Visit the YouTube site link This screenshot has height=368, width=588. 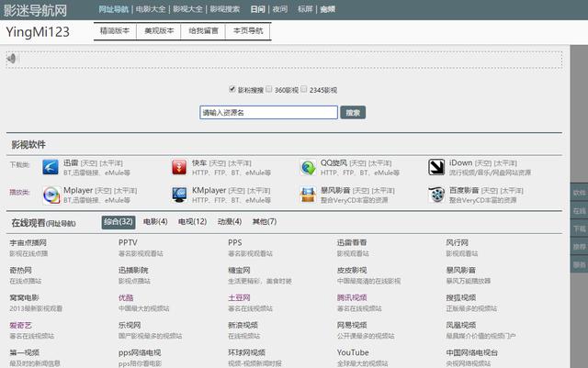[x=353, y=352]
